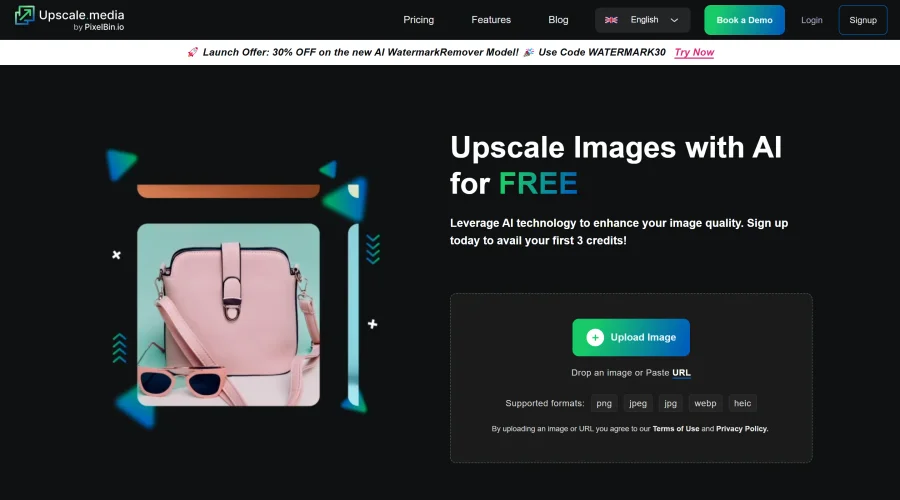Click the 'Upscale Images with AI' heading
This screenshot has width=900, height=500.
[x=616, y=148]
